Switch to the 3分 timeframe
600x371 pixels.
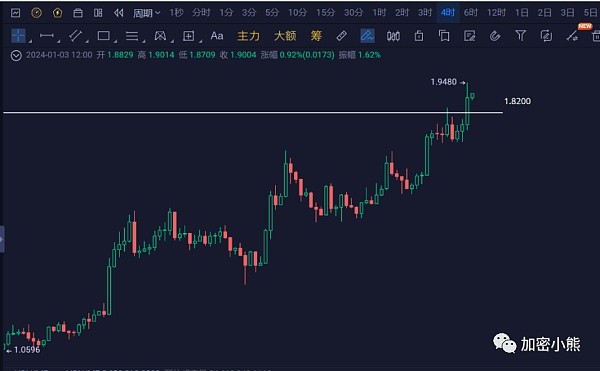(x=249, y=13)
